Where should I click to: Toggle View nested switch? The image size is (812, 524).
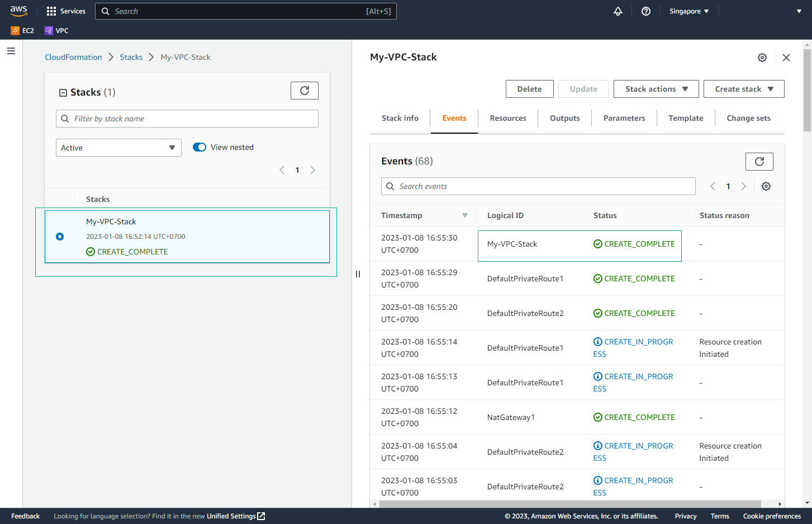[x=200, y=147]
